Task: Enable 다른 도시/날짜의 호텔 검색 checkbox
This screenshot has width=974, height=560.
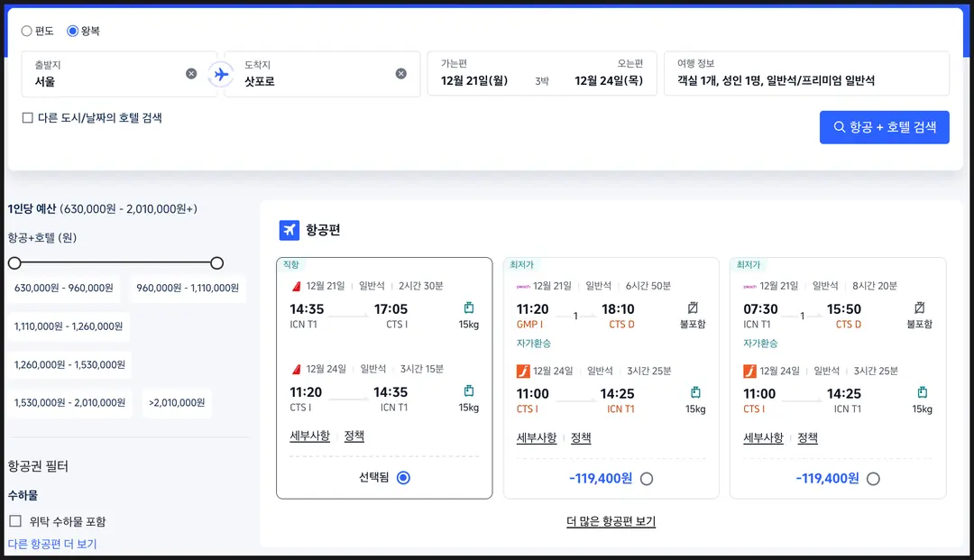Action: (27, 118)
